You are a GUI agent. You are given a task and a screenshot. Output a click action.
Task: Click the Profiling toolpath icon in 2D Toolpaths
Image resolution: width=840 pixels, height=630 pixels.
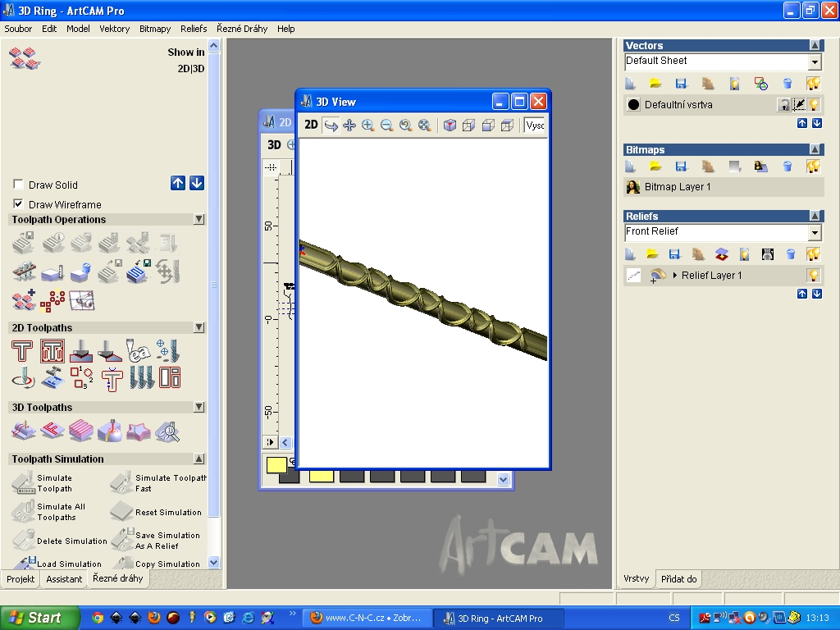coord(22,351)
